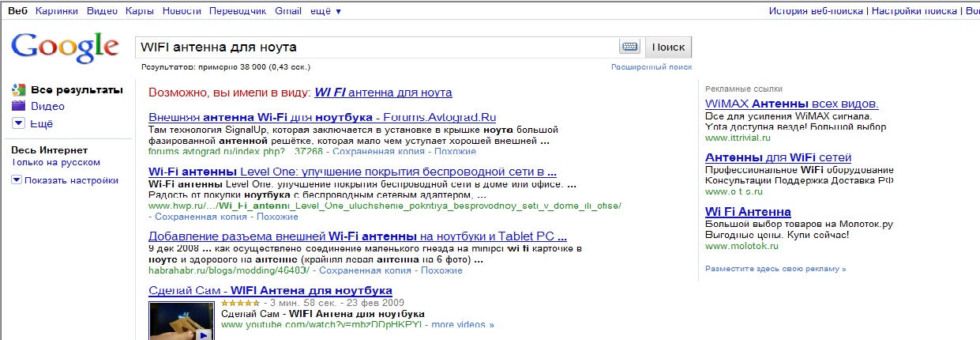Click 'Разместите здесь свою рекламу' link
Screen dimensions: 980x340
775,269
